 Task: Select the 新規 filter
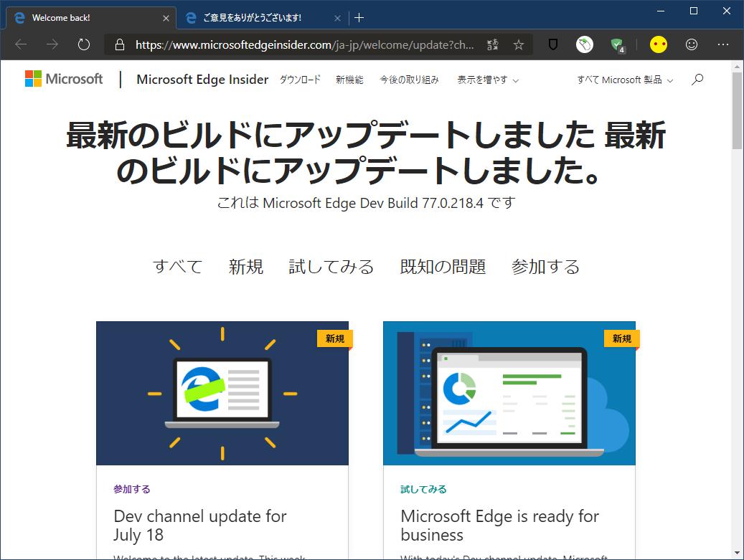tap(246, 267)
